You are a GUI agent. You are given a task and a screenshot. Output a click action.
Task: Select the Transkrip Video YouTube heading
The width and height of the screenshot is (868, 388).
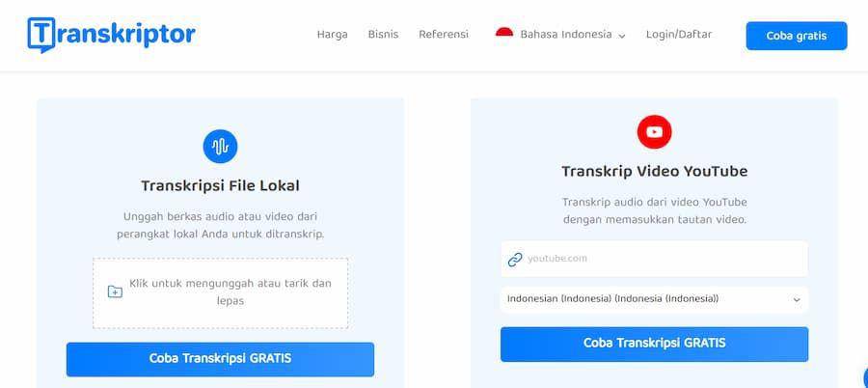click(654, 171)
